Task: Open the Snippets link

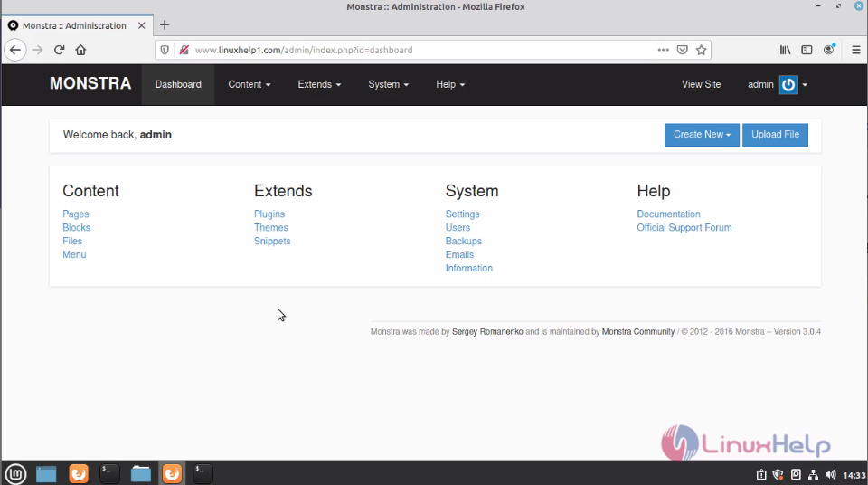Action: click(272, 241)
